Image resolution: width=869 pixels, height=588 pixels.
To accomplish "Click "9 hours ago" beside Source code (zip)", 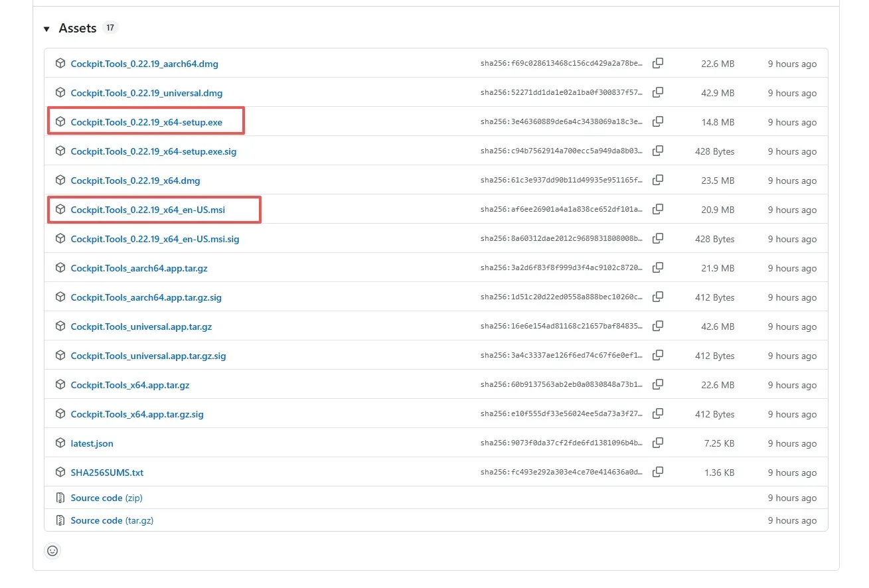I will point(793,498).
